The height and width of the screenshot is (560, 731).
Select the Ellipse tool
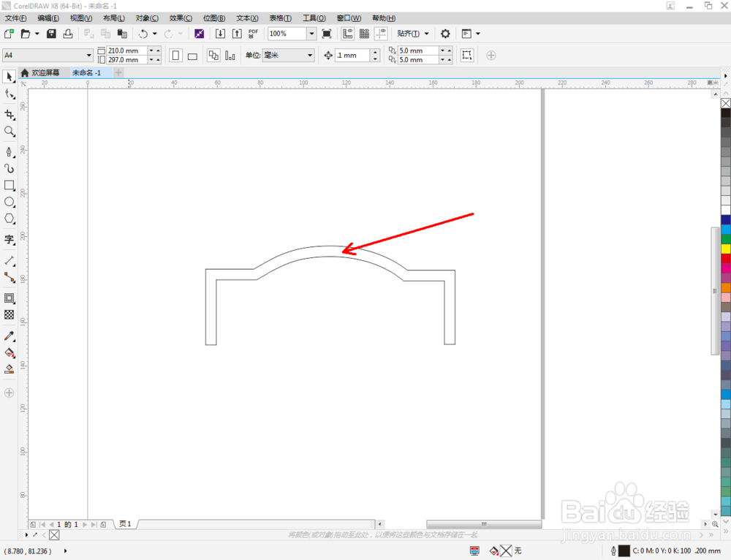[x=10, y=202]
